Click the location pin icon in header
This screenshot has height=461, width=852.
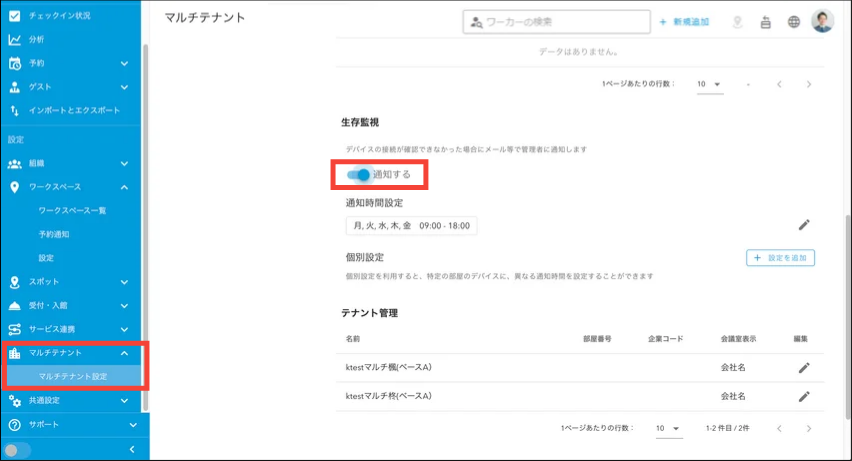click(x=738, y=21)
